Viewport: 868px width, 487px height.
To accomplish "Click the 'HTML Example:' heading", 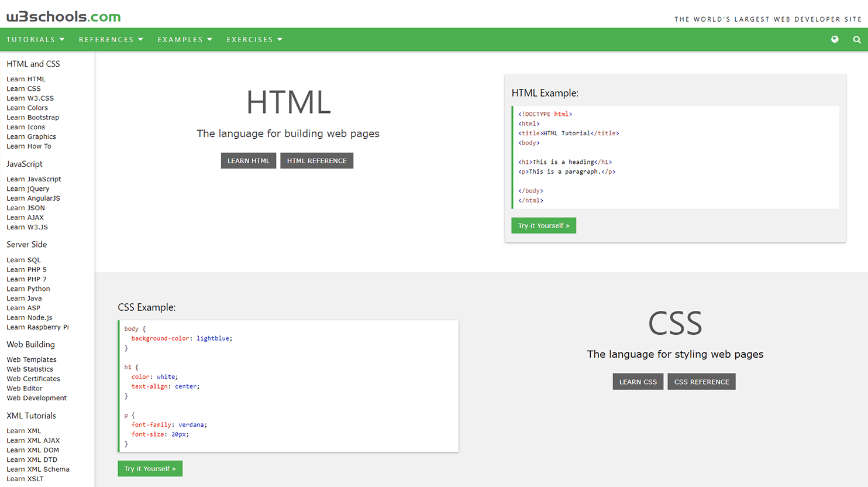I will 545,93.
